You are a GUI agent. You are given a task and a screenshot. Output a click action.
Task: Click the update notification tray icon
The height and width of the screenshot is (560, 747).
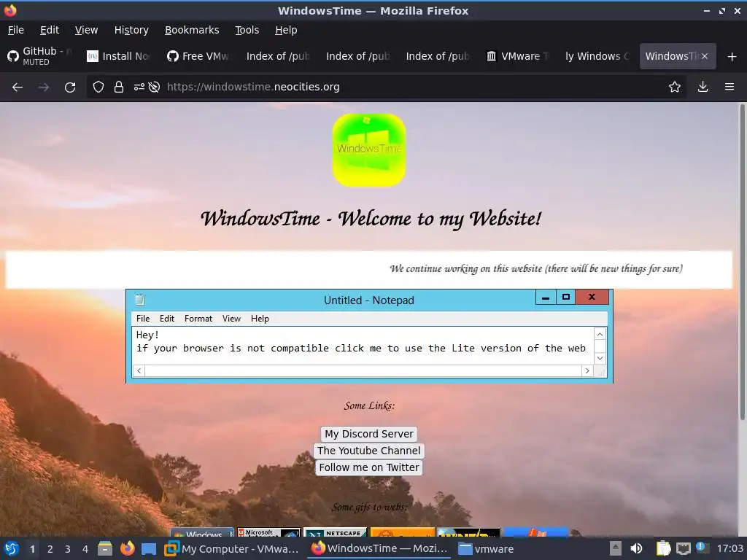701,547
